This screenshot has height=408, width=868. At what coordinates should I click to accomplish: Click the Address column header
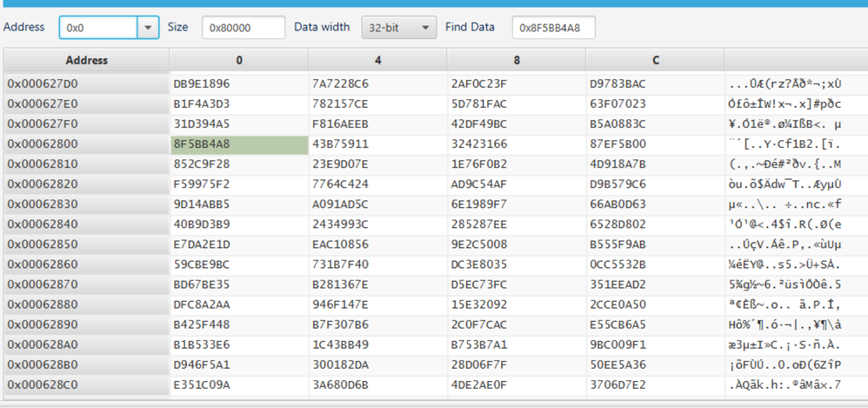(x=86, y=60)
